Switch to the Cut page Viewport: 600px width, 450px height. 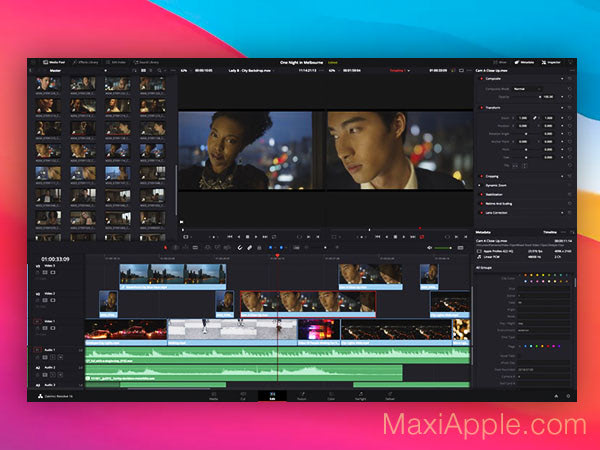pos(243,396)
